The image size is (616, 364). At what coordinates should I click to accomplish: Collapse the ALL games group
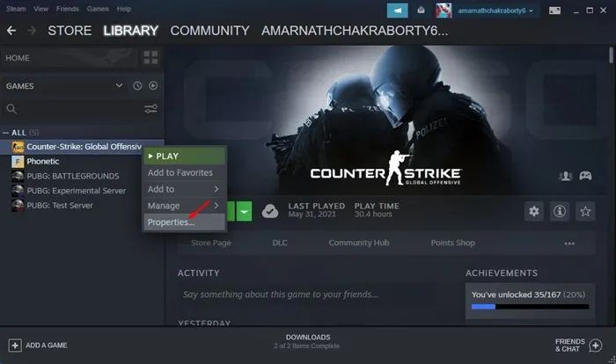point(5,133)
